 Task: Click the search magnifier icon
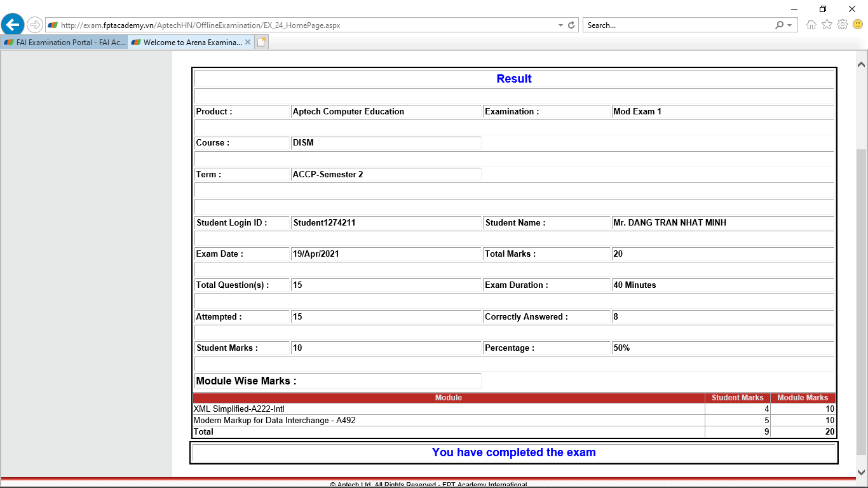pyautogui.click(x=779, y=25)
